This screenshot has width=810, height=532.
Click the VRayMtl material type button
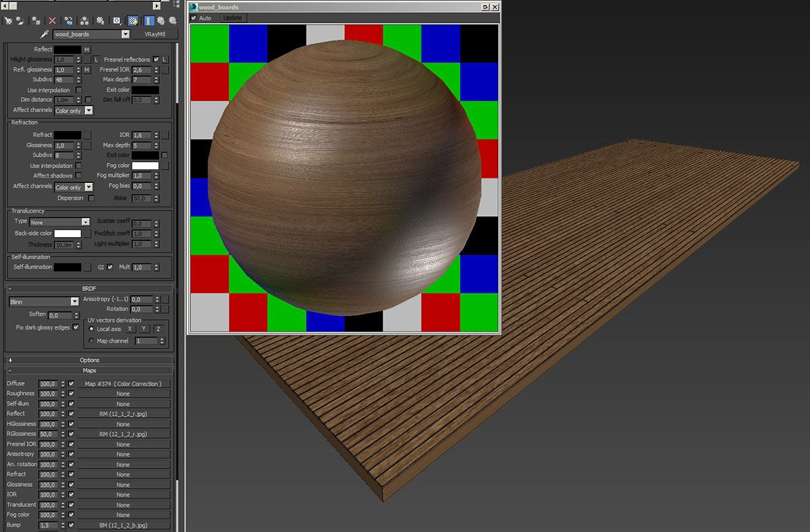[x=155, y=34]
